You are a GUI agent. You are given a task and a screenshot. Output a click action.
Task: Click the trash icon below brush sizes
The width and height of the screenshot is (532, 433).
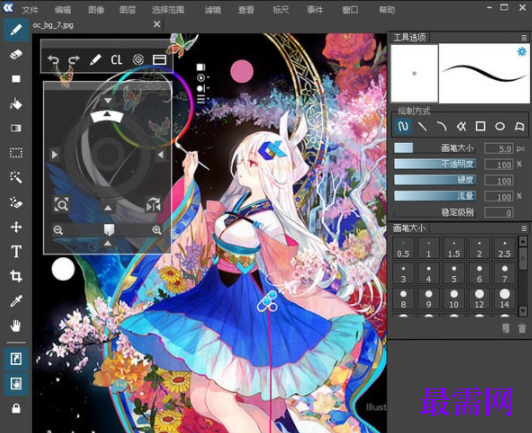tap(522, 328)
